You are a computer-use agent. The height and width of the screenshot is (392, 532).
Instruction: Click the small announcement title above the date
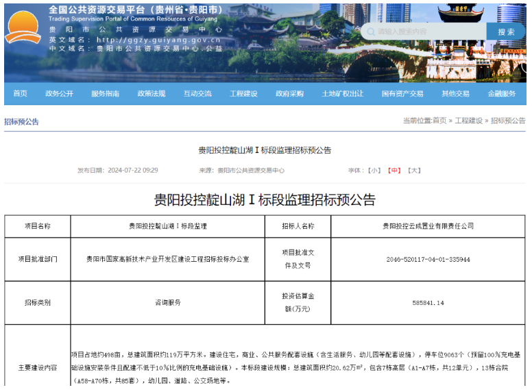[265, 150]
